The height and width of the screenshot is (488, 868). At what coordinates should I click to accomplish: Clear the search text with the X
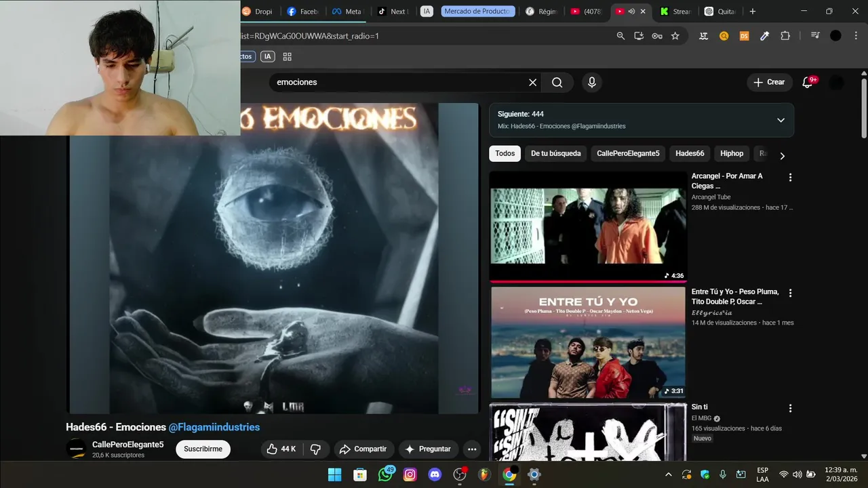[532, 82]
